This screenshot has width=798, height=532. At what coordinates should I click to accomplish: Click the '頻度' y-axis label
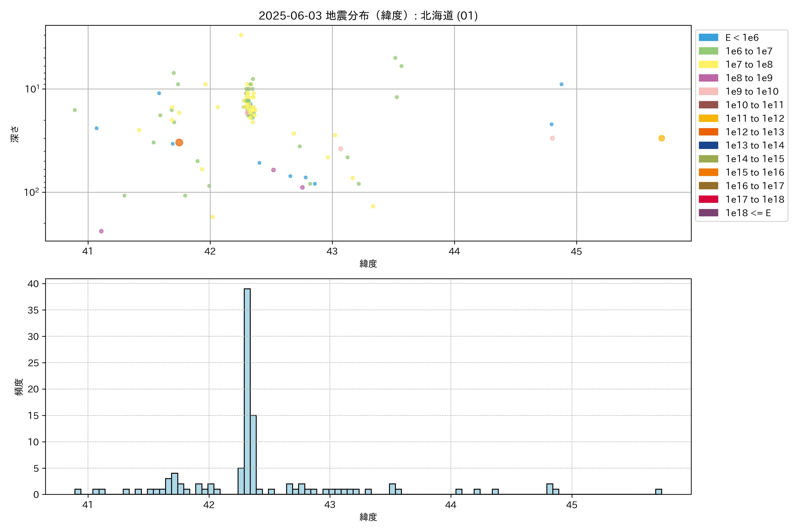pos(19,387)
